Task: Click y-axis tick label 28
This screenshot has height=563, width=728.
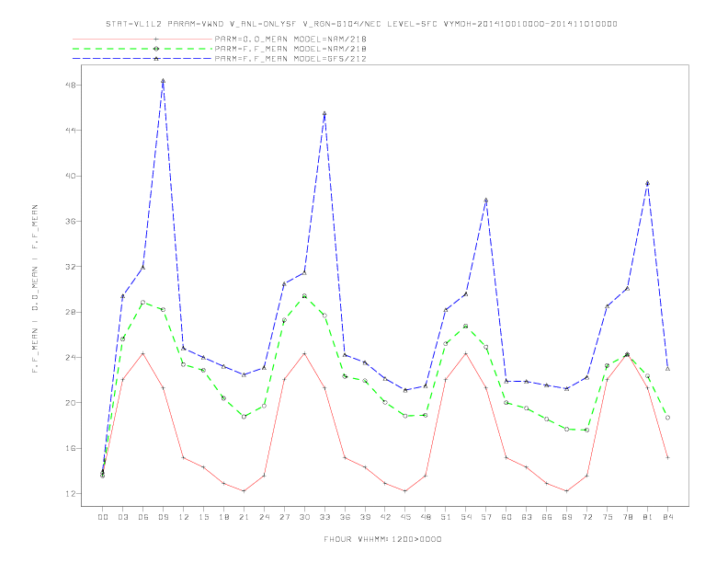Action: [72, 312]
